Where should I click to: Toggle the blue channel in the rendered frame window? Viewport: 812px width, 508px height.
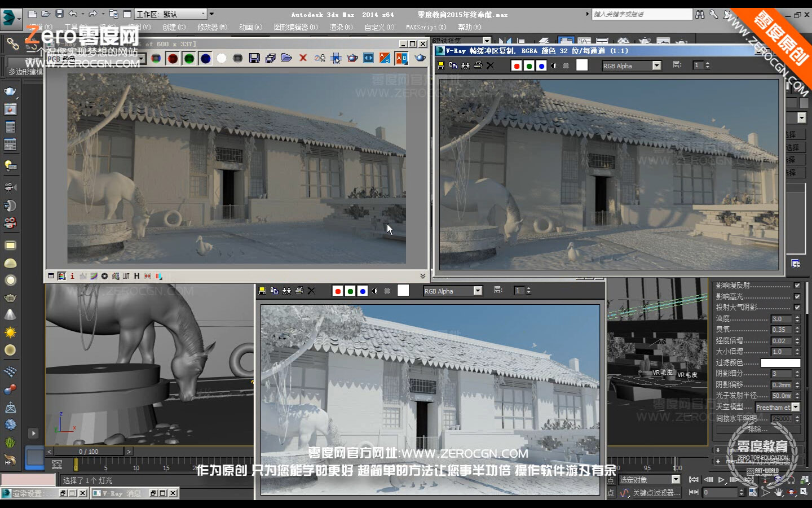[205, 58]
